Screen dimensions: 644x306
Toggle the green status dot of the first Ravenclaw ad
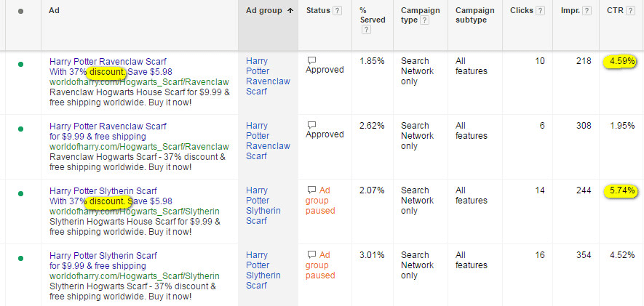click(x=20, y=64)
